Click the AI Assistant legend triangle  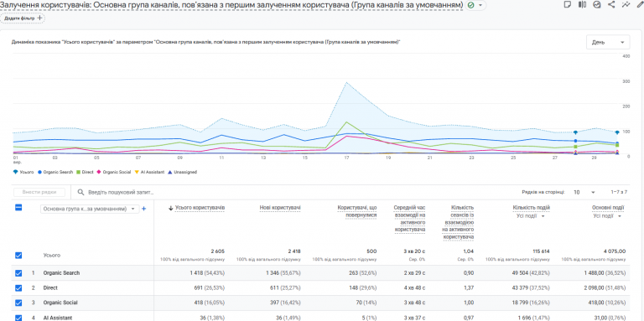(x=137, y=172)
